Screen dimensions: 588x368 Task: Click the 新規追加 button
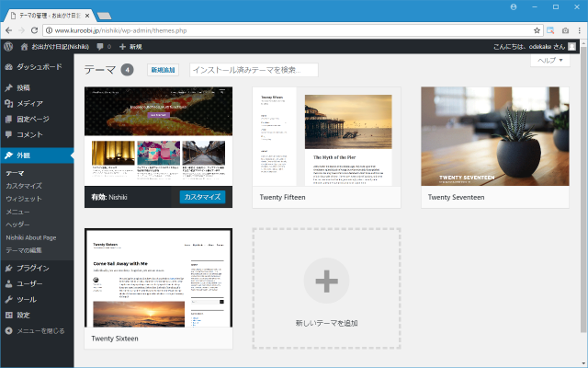(x=163, y=70)
